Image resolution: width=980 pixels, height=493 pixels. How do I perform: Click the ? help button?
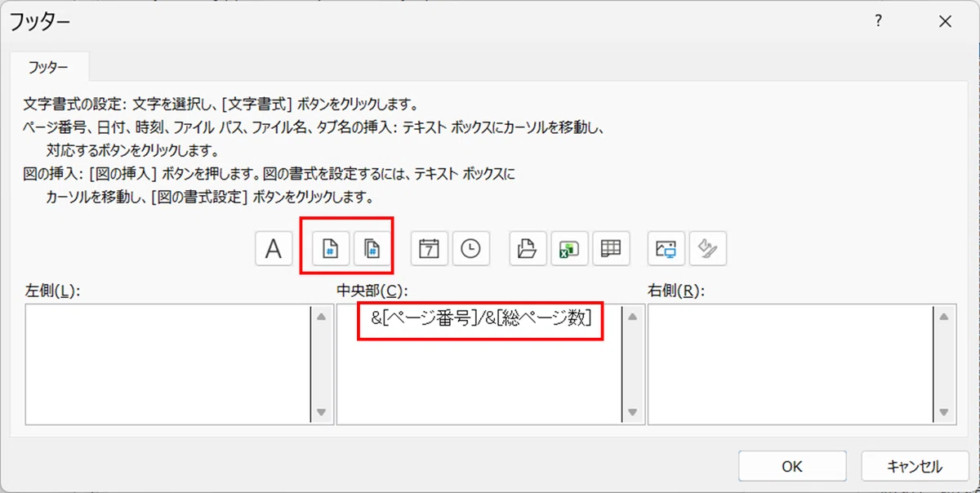[878, 22]
